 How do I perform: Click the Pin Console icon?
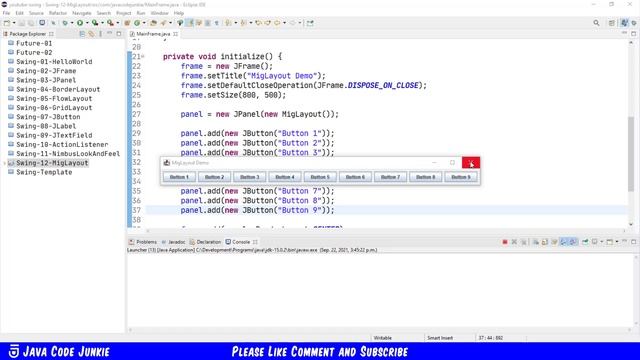click(585, 242)
